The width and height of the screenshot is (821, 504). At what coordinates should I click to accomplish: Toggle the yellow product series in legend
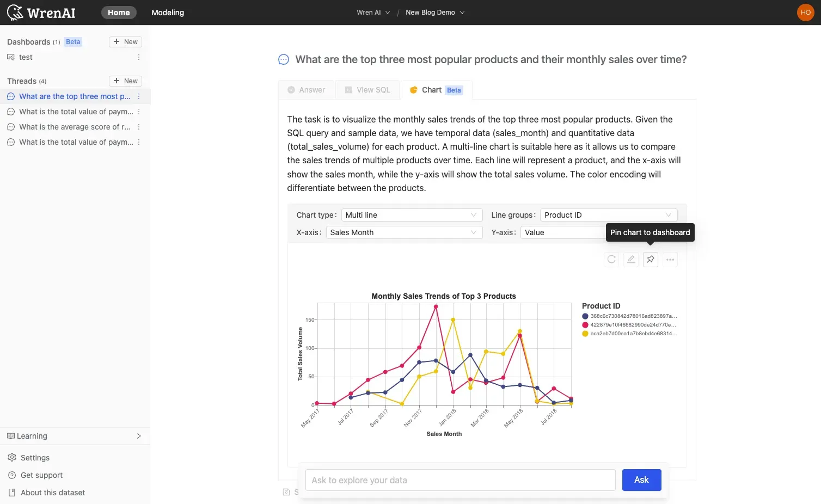coord(585,334)
